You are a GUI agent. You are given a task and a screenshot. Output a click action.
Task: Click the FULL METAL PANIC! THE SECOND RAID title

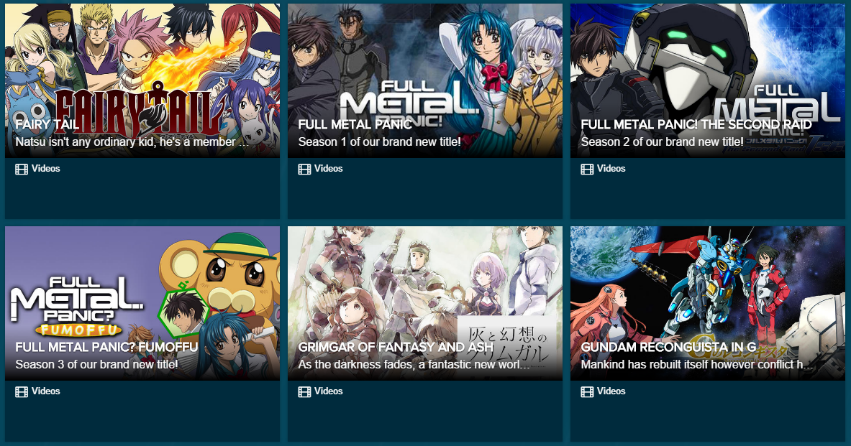(696, 124)
